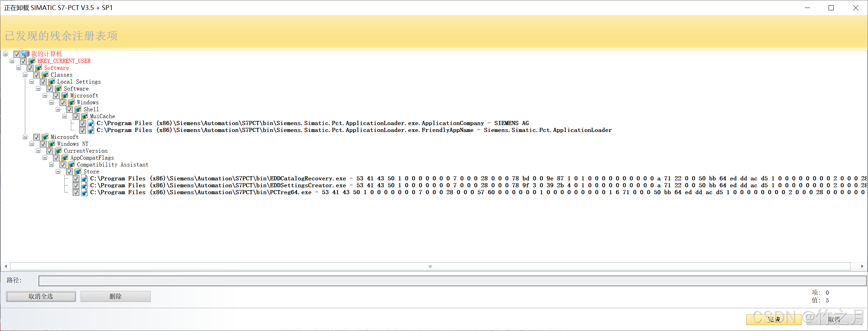Click the ApplicationCompany value icon

click(91, 123)
